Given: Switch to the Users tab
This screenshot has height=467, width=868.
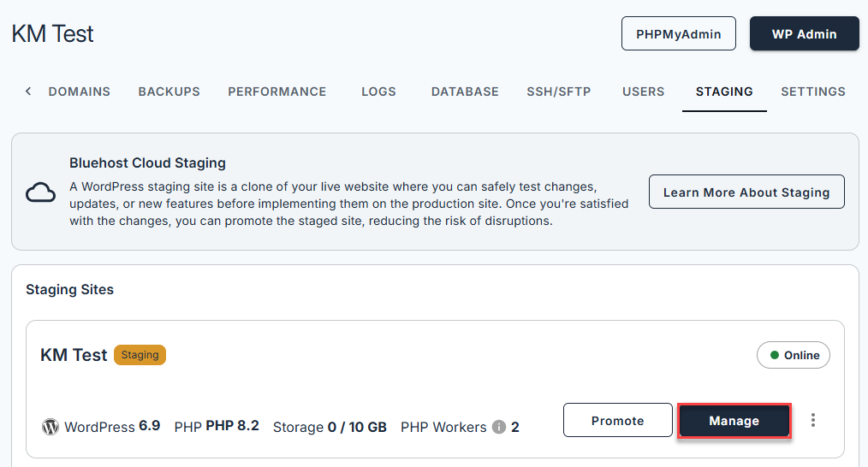Looking at the screenshot, I should 643,92.
